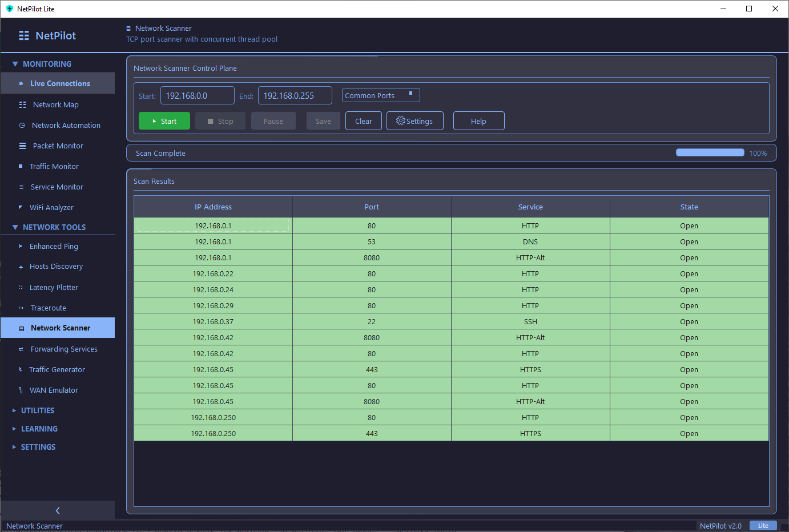This screenshot has width=789, height=532.
Task: Click the scan progress bar
Action: pos(710,152)
